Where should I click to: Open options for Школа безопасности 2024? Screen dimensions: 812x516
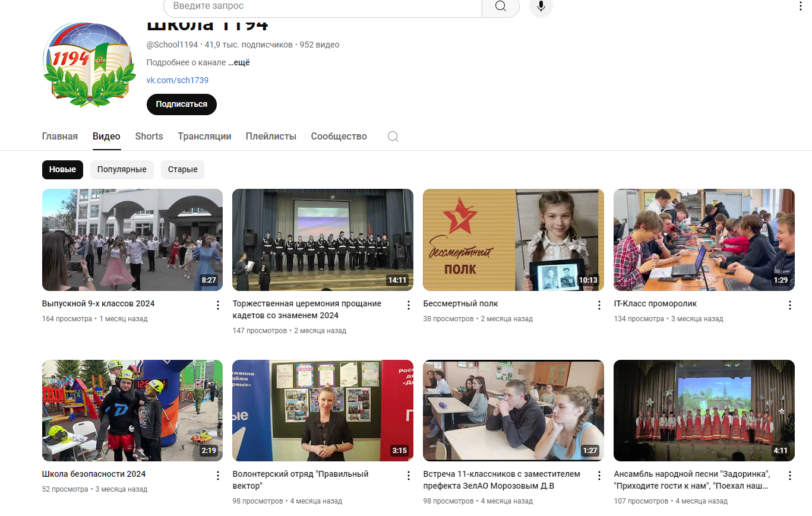[x=218, y=476]
